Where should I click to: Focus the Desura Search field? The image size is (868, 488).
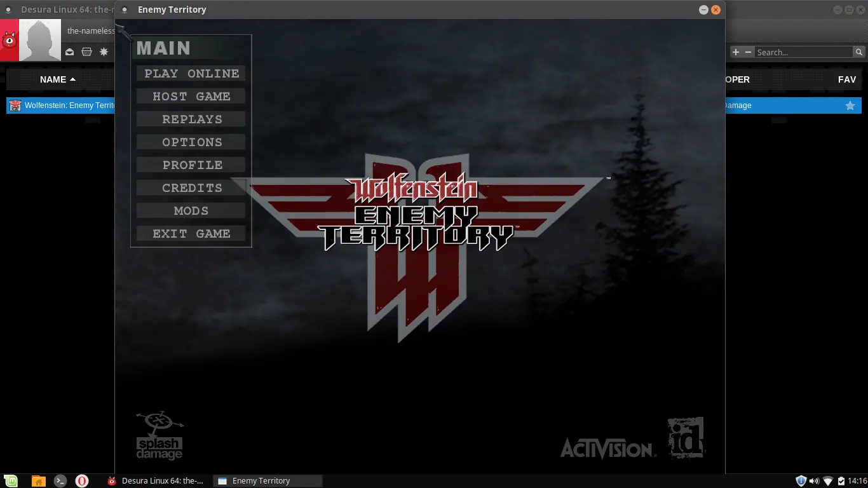804,52
